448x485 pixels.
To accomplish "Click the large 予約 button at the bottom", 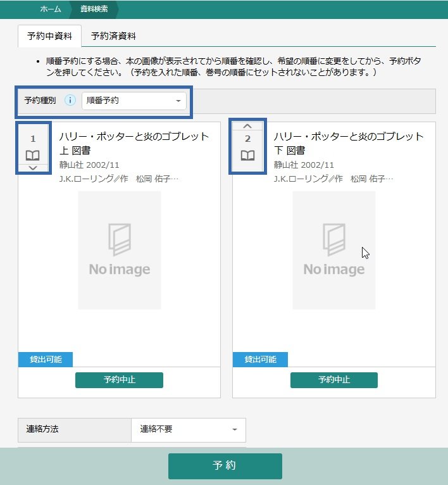I will [x=225, y=466].
